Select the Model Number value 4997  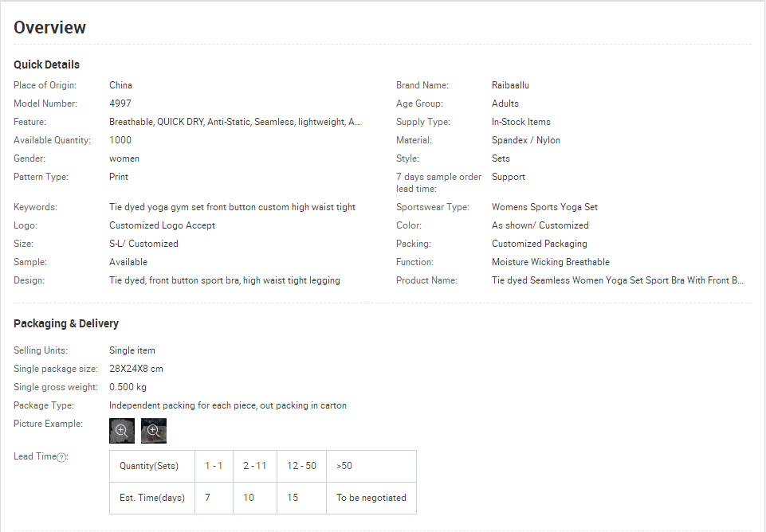[120, 104]
